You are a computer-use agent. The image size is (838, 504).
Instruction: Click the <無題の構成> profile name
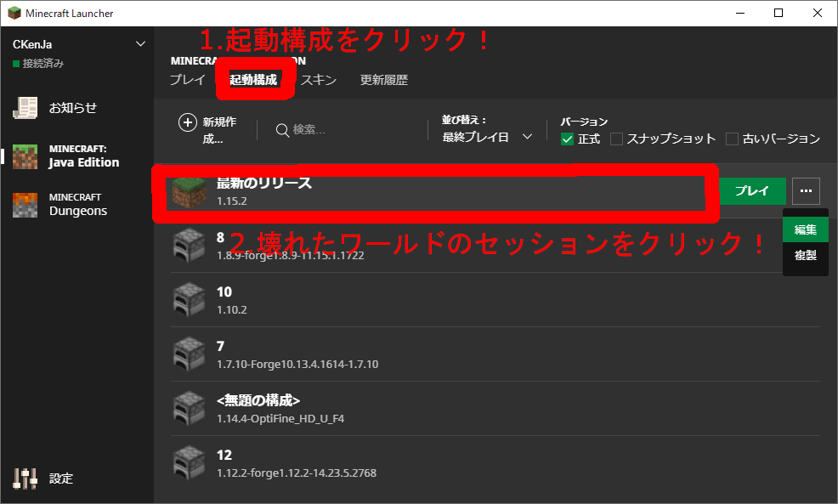[258, 400]
